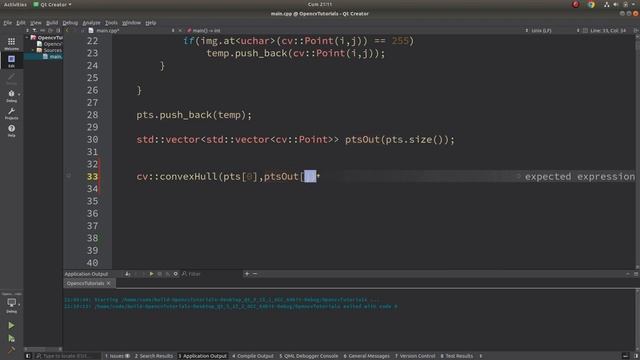Viewport: 640px width, 360px height.
Task: Select the OpencvTutorials output tab
Action: [x=85, y=283]
